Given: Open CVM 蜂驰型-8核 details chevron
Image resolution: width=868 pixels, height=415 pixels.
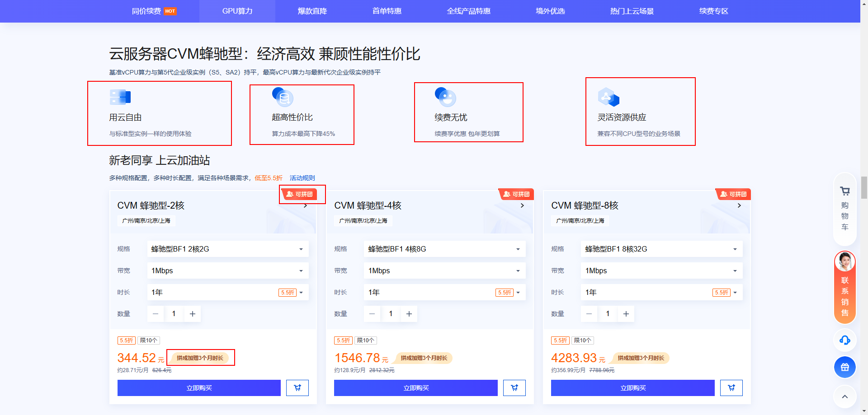Looking at the screenshot, I should 740,205.
